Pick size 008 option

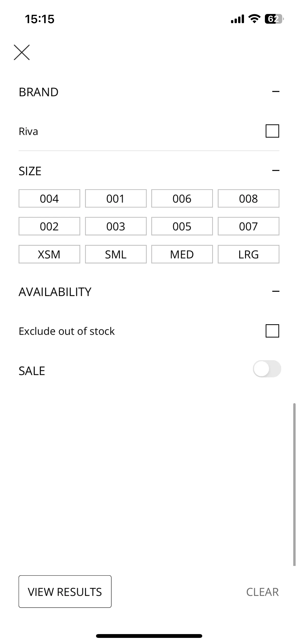point(249,198)
